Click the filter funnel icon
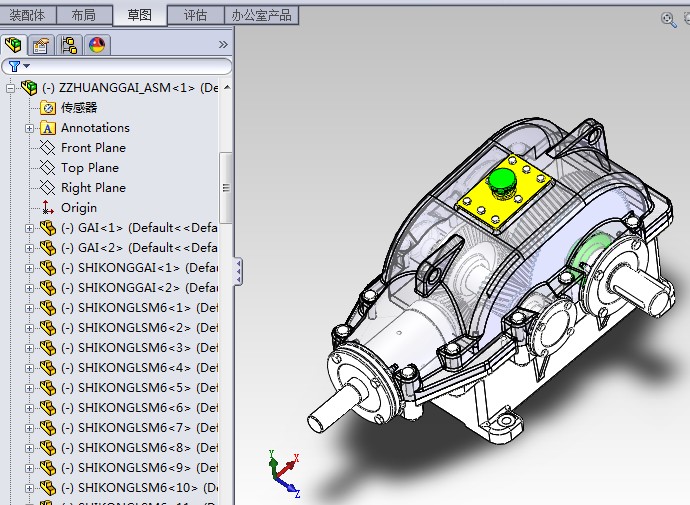The image size is (690, 505). coord(14,66)
